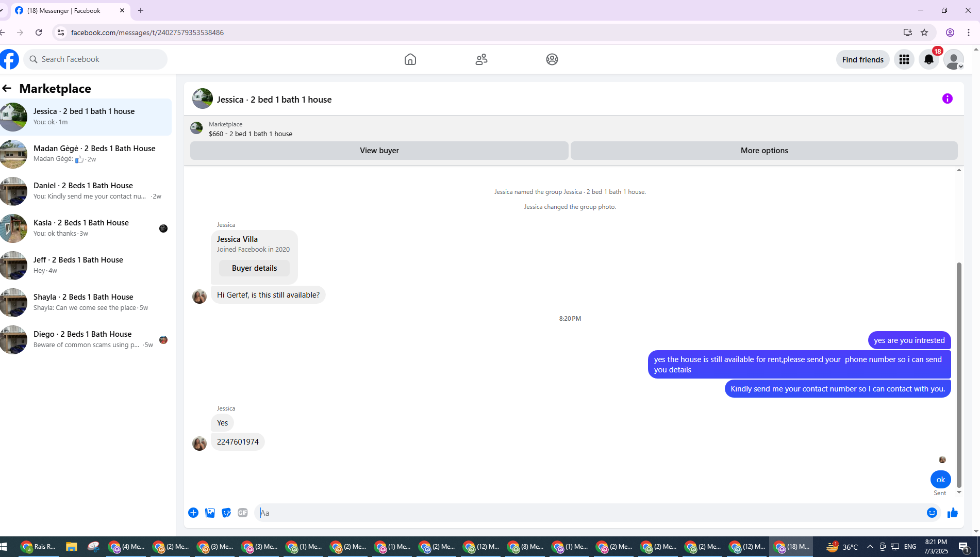Click the chat header group photo

point(203,99)
